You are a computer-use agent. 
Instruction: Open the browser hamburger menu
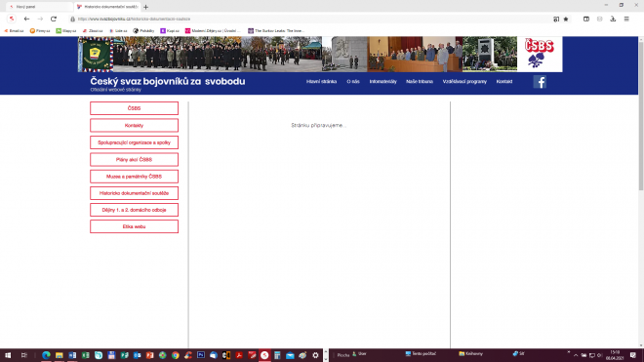626,19
